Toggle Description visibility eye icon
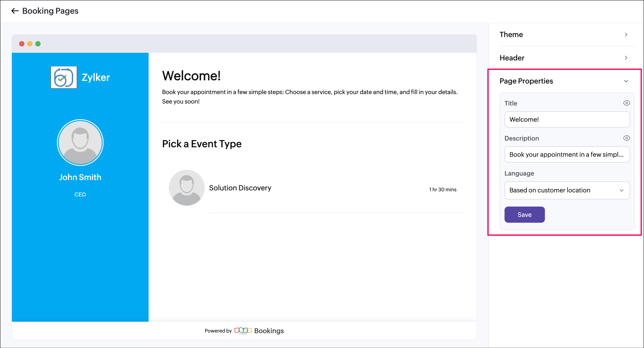This screenshot has height=348, width=644. click(x=626, y=138)
